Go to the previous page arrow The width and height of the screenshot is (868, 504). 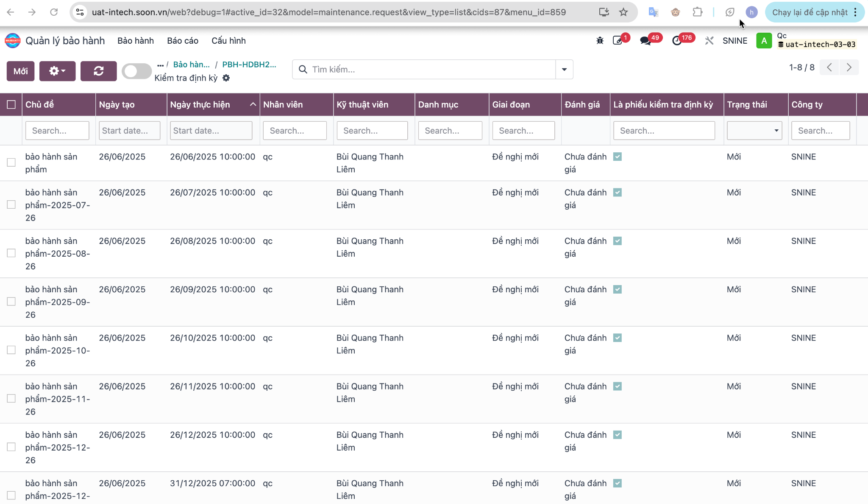829,67
